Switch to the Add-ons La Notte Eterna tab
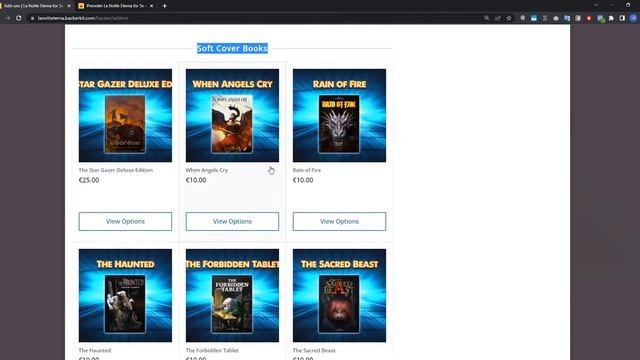The width and height of the screenshot is (640, 360). (34, 6)
